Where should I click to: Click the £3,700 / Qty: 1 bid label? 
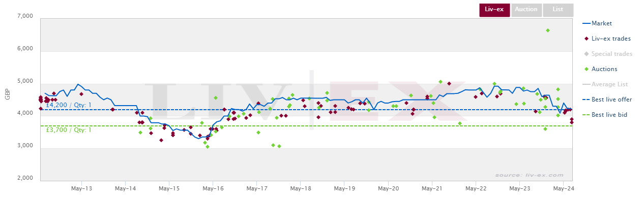69,130
